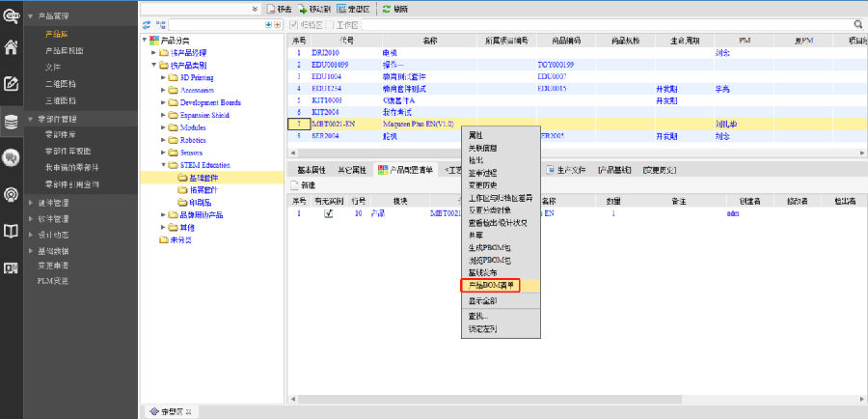Click the refresh icon above product tree

[147, 24]
